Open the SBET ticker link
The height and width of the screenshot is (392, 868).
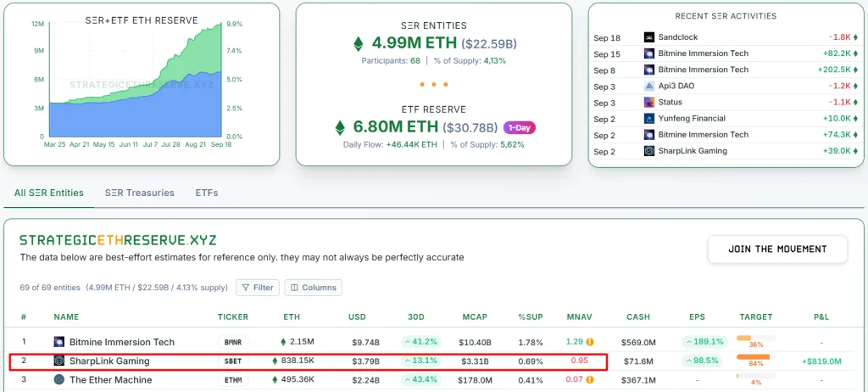[x=232, y=361]
